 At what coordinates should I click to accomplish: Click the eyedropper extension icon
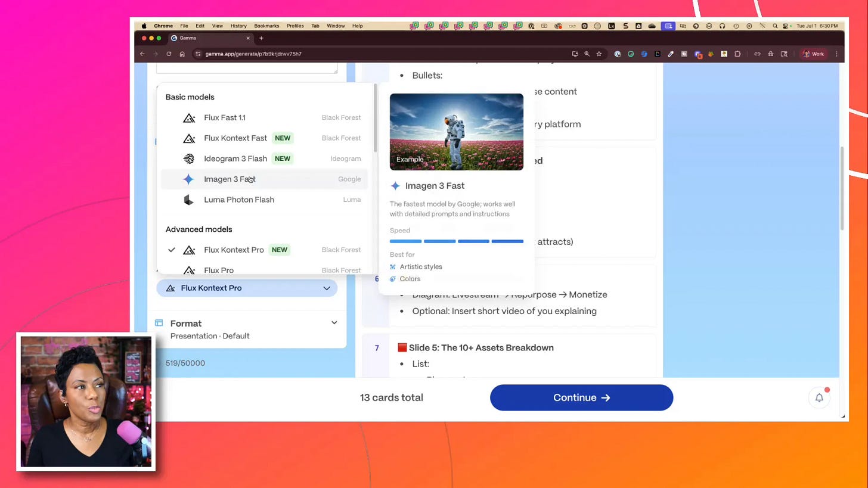coord(671,54)
